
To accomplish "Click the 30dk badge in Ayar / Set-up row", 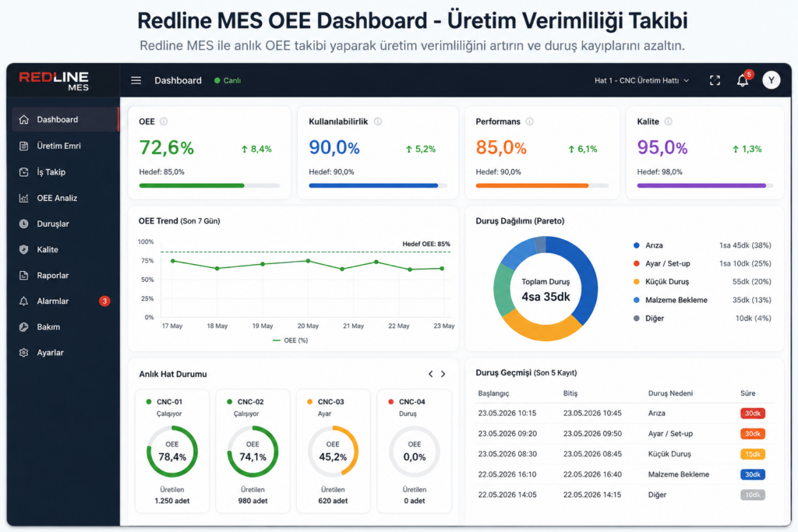I will [753, 434].
